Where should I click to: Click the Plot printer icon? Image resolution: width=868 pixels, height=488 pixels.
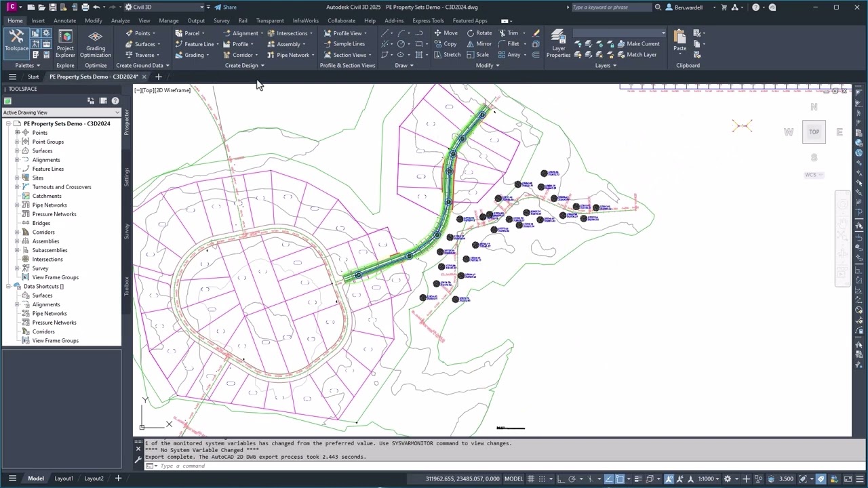click(85, 7)
